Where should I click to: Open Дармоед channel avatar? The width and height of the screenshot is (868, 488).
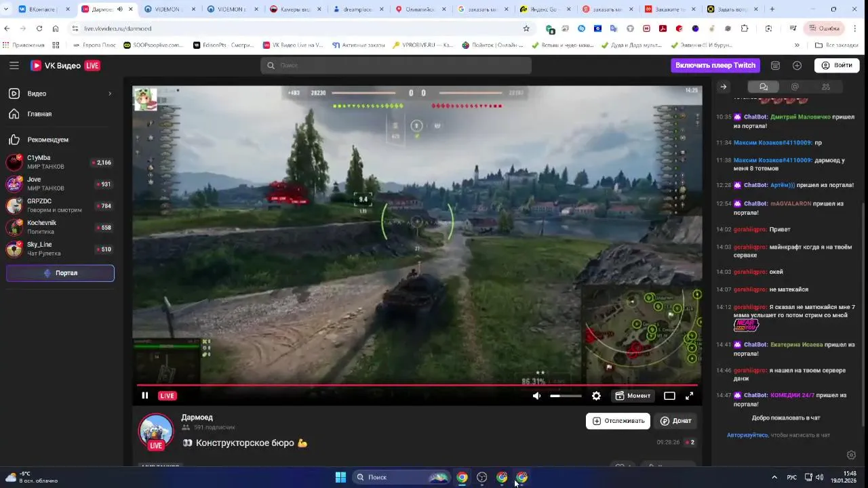tap(156, 431)
